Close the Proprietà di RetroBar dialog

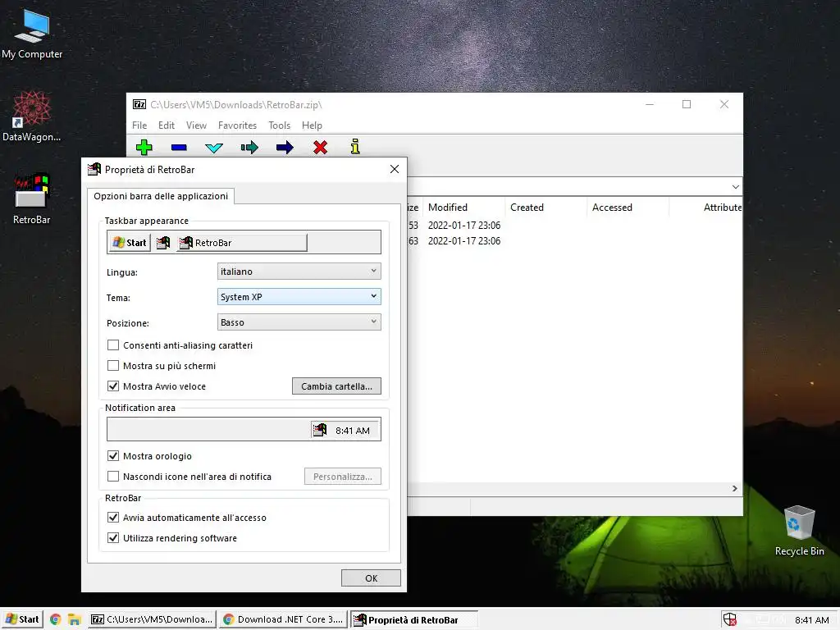(x=395, y=169)
